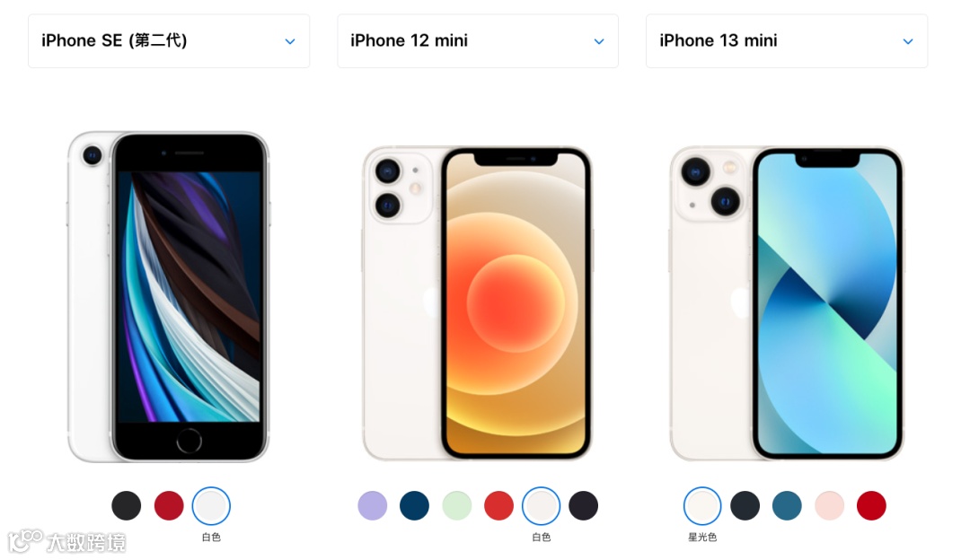Choose red color swatch under iPhone SE
The height and width of the screenshot is (560, 970).
click(169, 505)
